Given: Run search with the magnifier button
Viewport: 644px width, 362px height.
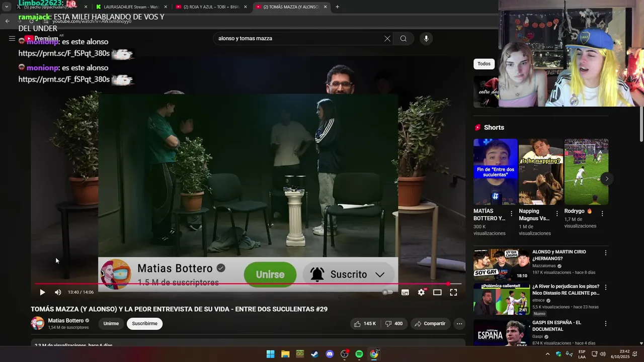Looking at the screenshot, I should coord(404,39).
